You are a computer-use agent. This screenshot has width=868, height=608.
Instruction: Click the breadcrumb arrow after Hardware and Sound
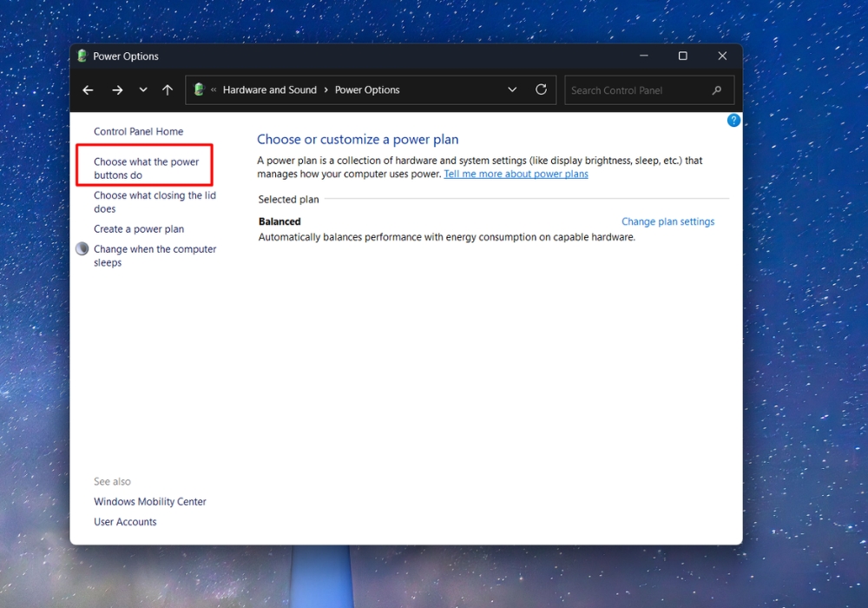click(x=326, y=89)
